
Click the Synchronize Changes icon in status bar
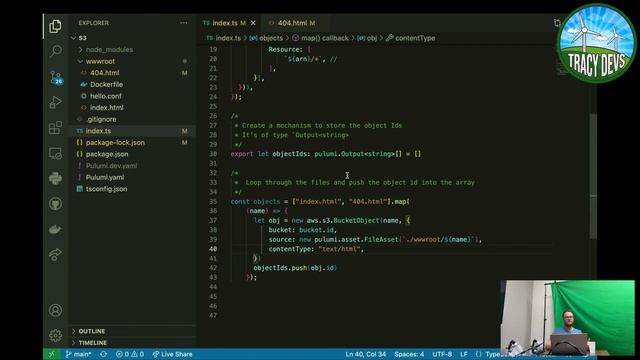tap(103, 354)
